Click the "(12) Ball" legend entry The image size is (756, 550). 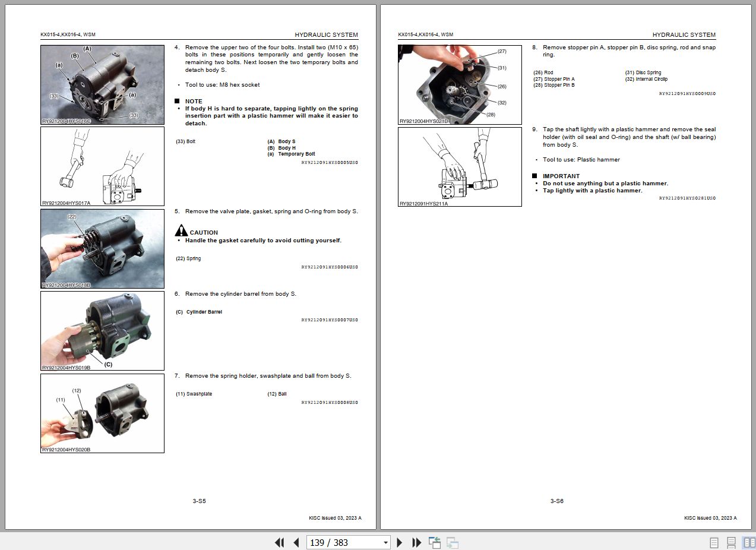[x=277, y=394]
